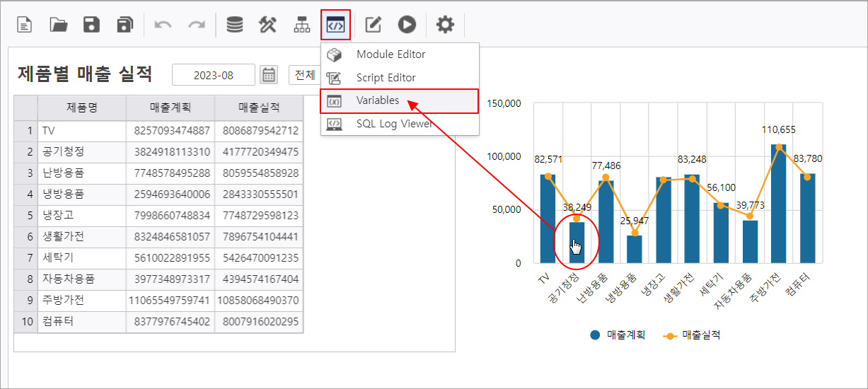Screen dimensions: 868x389
Task: Click cell value 3824918113310
Action: pyautogui.click(x=170, y=152)
